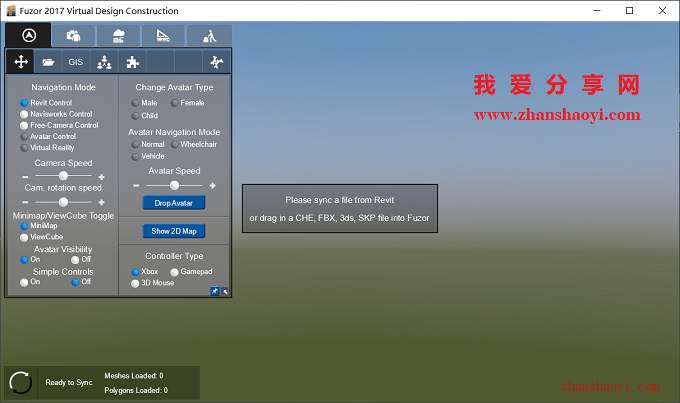The width and height of the screenshot is (680, 403).
Task: Select Normal avatar navigation mode
Action: pyautogui.click(x=148, y=144)
